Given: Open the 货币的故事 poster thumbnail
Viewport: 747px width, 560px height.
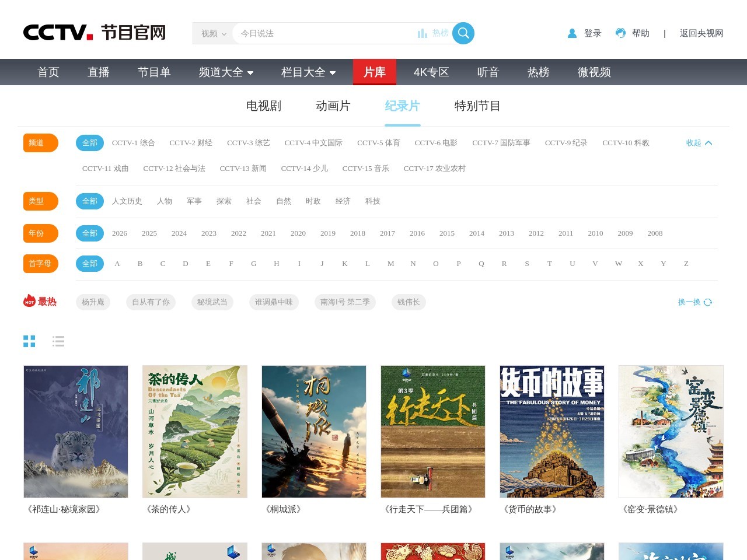Looking at the screenshot, I should [x=551, y=432].
